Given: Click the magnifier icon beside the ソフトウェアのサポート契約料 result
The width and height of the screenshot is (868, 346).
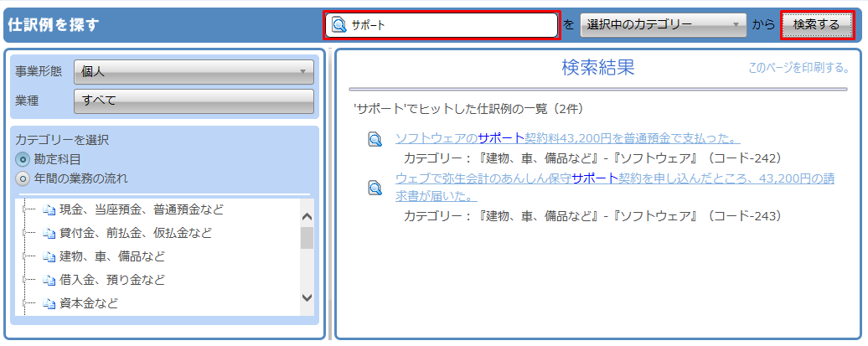Looking at the screenshot, I should point(375,139).
